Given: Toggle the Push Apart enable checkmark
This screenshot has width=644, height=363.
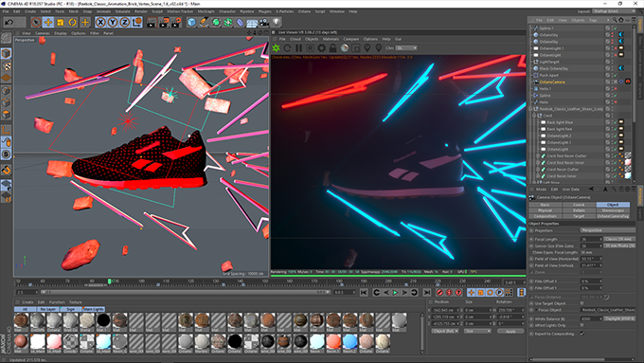Looking at the screenshot, I should pyautogui.click(x=616, y=75).
